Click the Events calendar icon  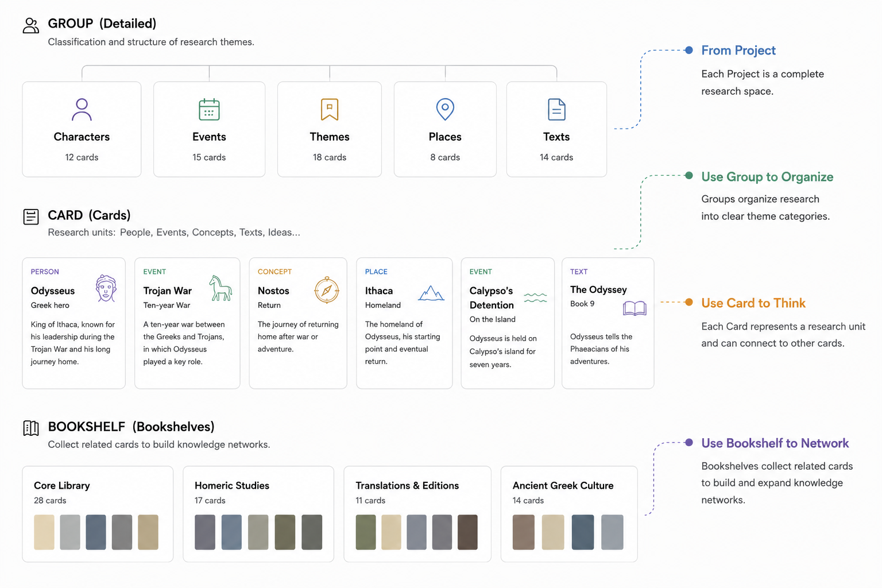click(x=209, y=109)
